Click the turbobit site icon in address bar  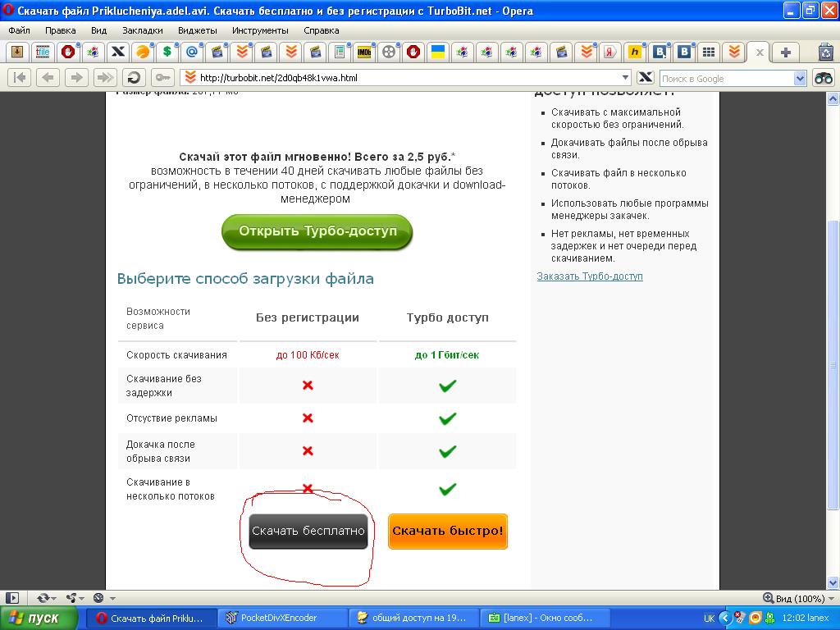tap(190, 78)
